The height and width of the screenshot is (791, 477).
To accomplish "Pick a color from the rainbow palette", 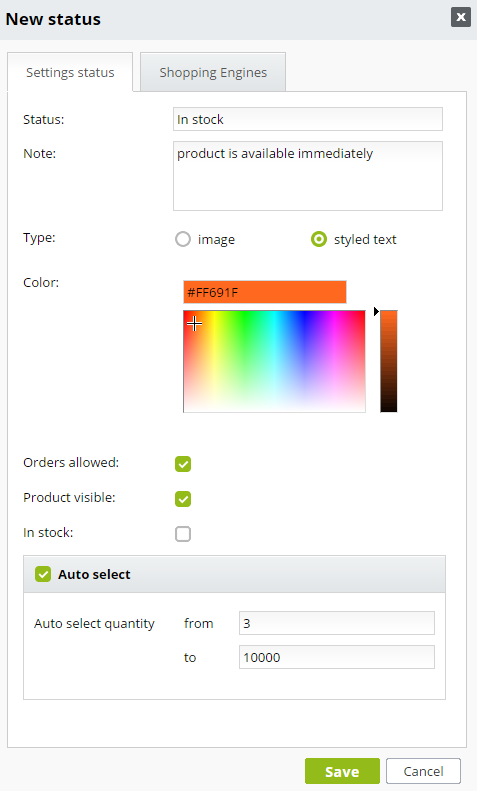I will pos(274,361).
